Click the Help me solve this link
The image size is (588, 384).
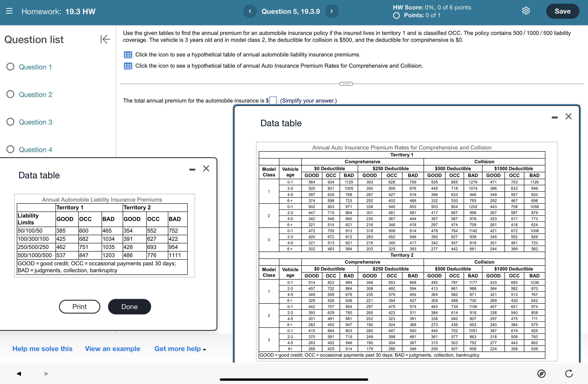tap(42, 349)
